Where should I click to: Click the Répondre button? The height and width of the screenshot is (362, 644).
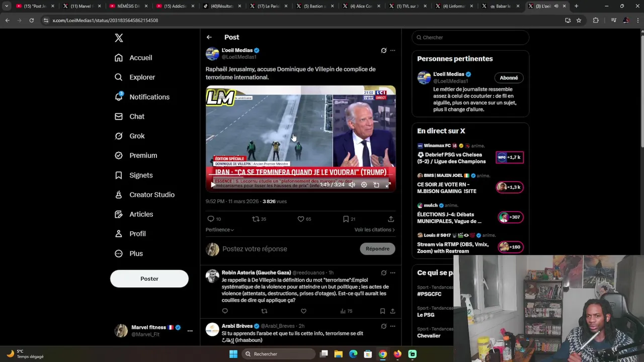377,249
